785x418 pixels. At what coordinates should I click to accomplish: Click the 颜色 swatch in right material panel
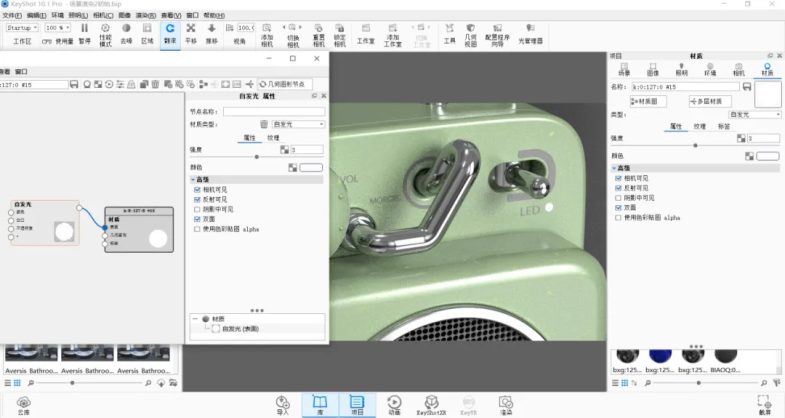767,157
